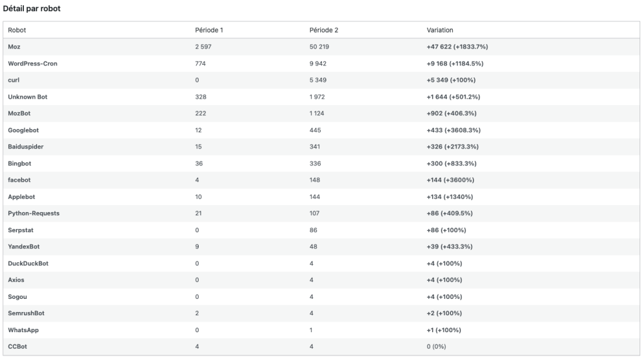
Task: Select the curl robot name
Action: pos(14,80)
